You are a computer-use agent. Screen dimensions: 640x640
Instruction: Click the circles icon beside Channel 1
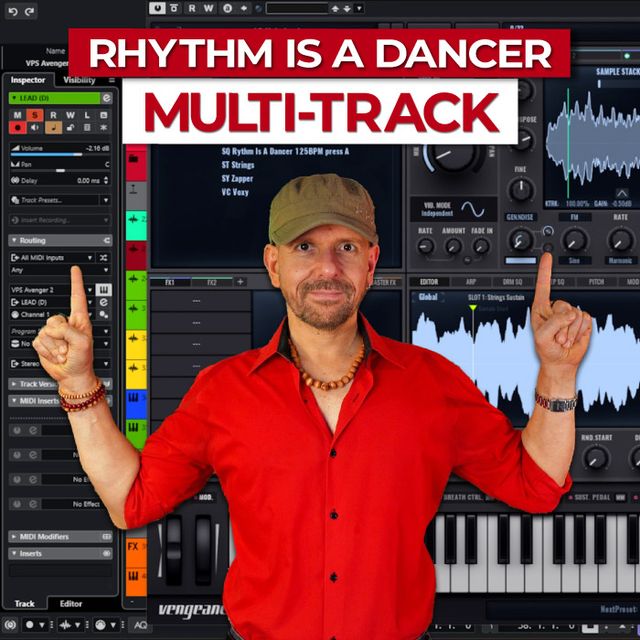click(x=104, y=314)
